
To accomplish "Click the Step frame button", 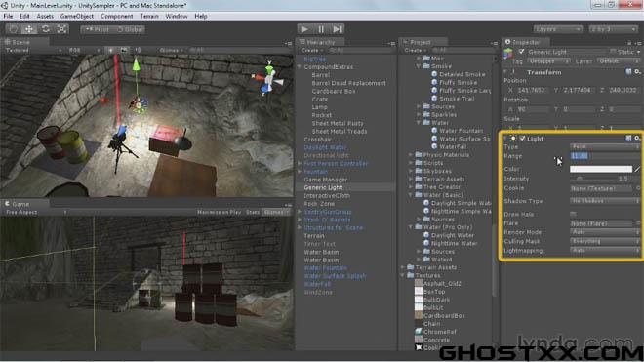I will coord(338,29).
